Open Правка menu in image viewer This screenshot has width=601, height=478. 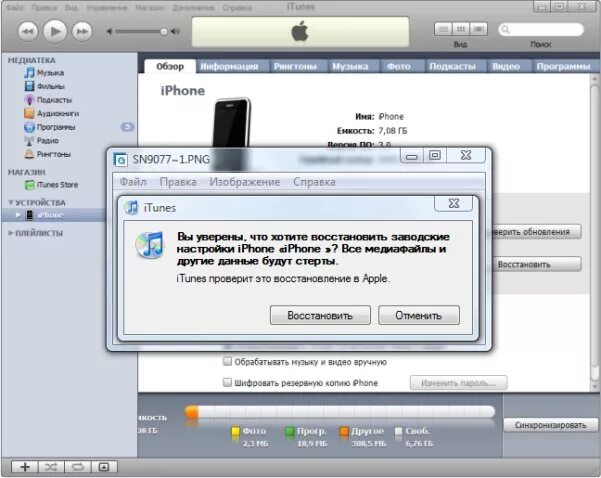click(178, 182)
